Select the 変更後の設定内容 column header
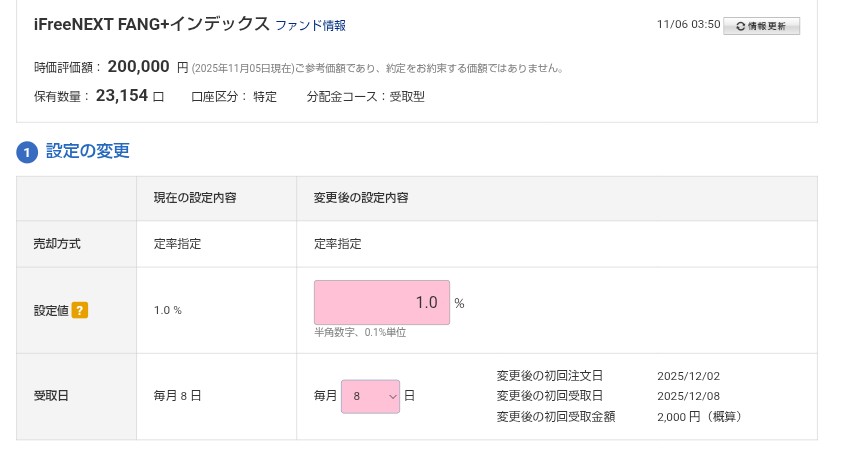Screen dimensions: 860x455 click(x=360, y=198)
